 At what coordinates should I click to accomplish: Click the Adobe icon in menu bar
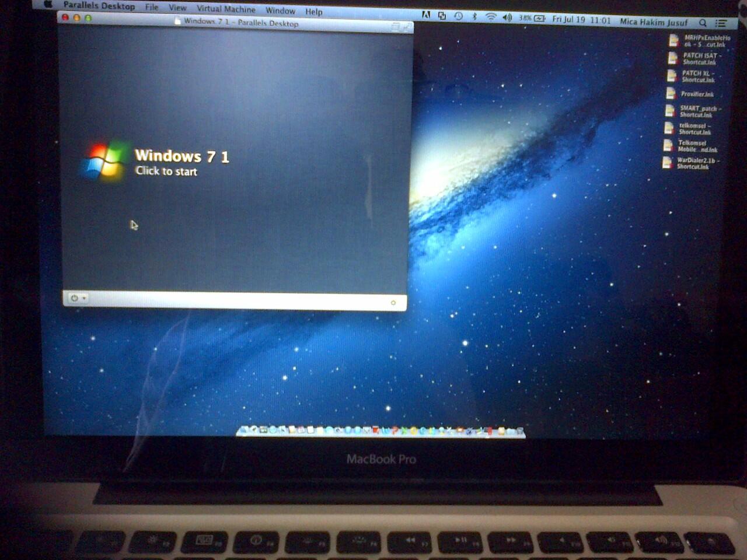426,15
